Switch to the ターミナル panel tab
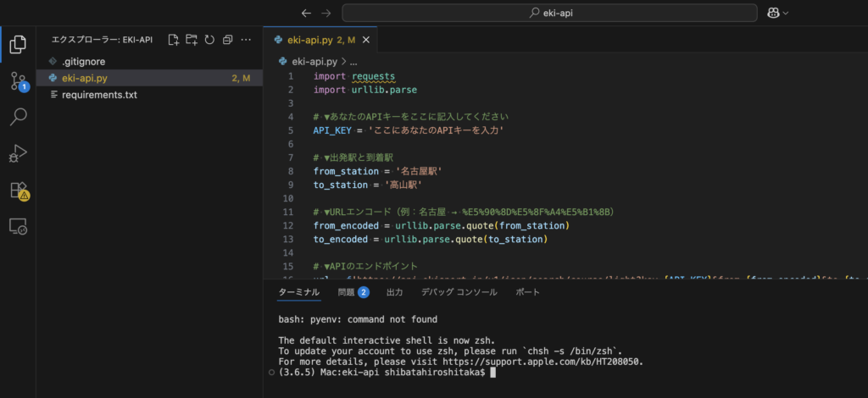 tap(299, 292)
